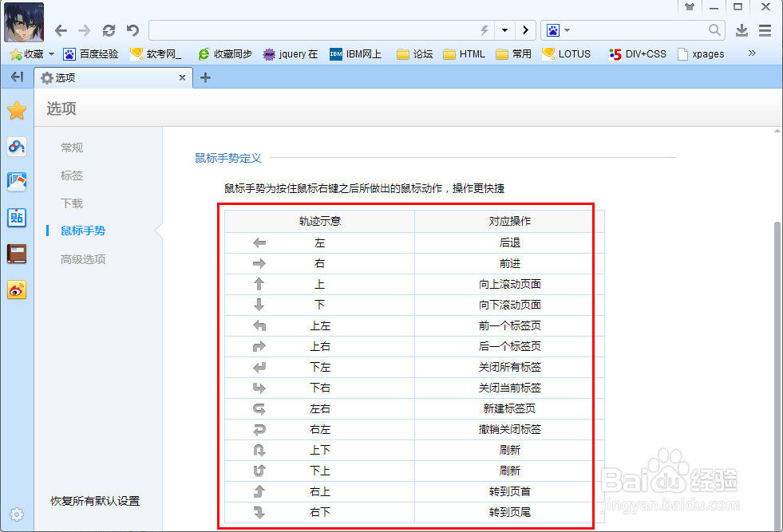The height and width of the screenshot is (532, 783).
Task: Click the 关闭当前标签 cell
Action: [509, 388]
